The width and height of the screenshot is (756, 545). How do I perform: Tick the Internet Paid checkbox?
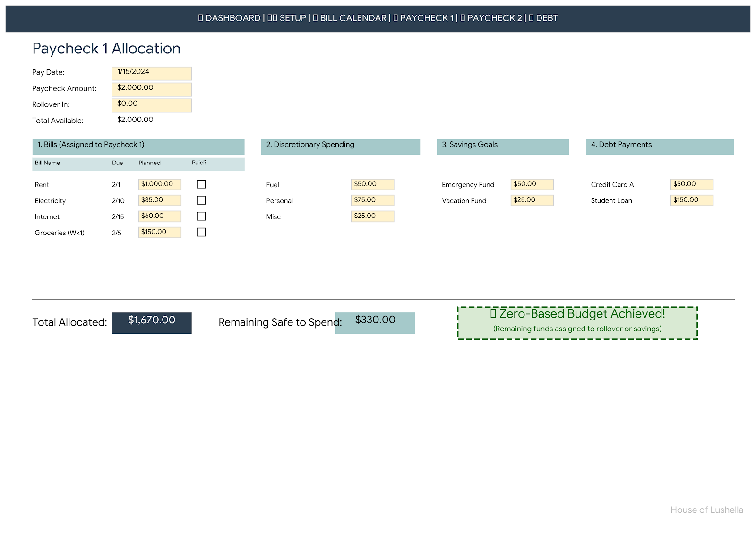coord(201,216)
